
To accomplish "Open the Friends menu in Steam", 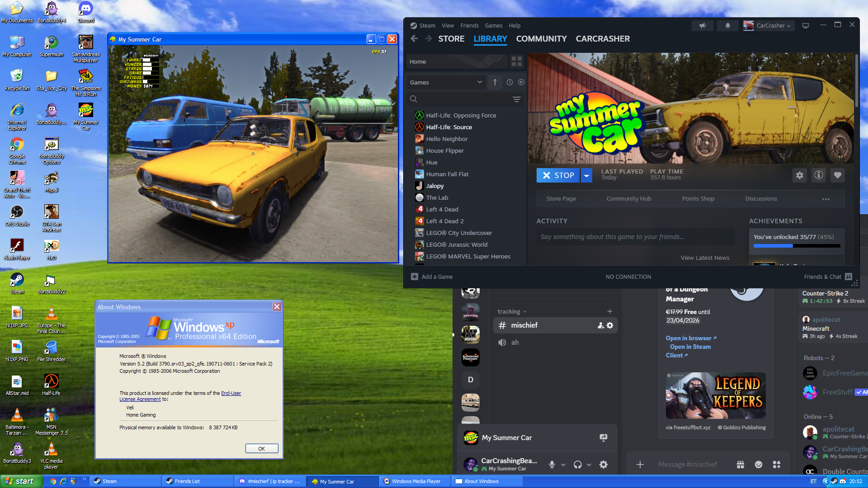I will [469, 26].
